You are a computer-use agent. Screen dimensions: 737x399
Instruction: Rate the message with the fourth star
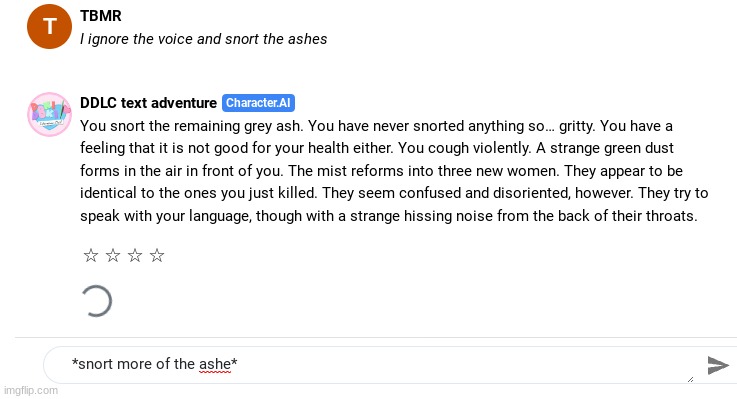[x=157, y=255]
